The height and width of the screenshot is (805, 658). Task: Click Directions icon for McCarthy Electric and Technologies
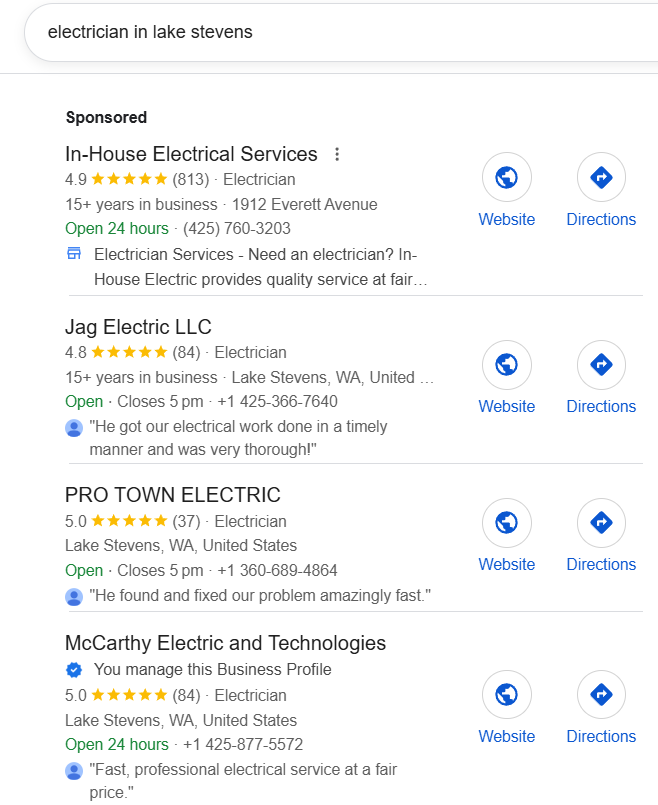pyautogui.click(x=601, y=695)
